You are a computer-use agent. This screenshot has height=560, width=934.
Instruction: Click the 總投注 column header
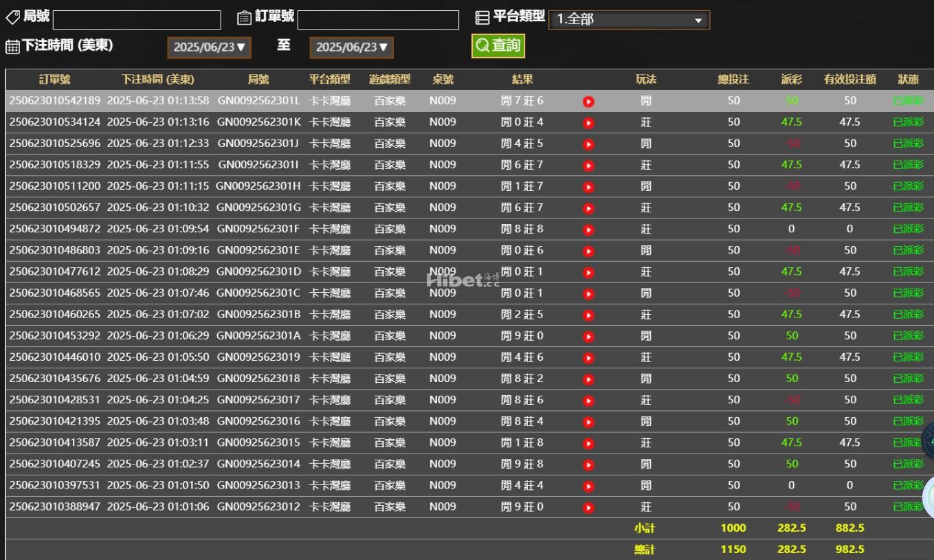coord(733,80)
